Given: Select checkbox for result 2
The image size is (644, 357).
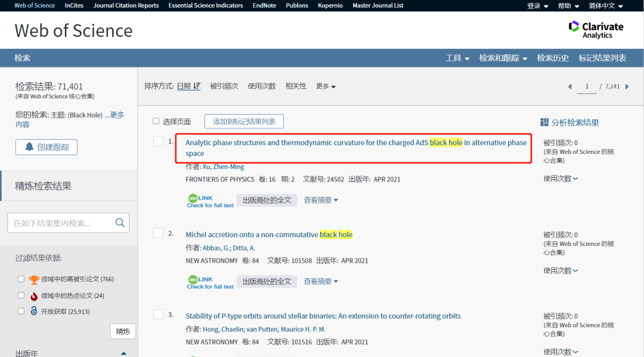Looking at the screenshot, I should click(x=158, y=233).
